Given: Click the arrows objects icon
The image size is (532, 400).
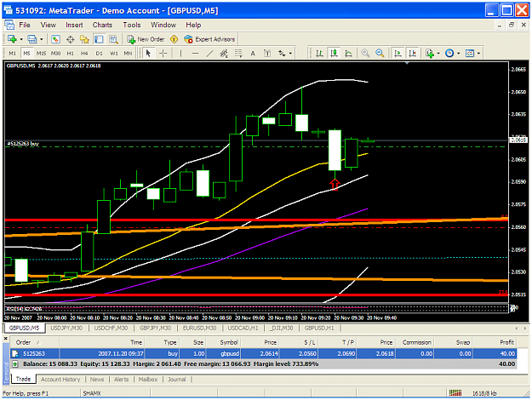Looking at the screenshot, I should [282, 54].
